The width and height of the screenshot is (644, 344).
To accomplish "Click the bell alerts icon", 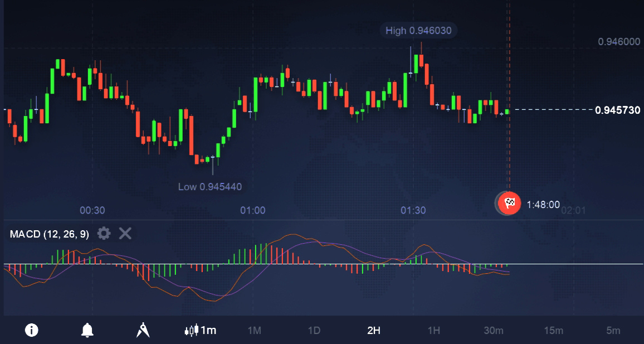I will [x=87, y=330].
